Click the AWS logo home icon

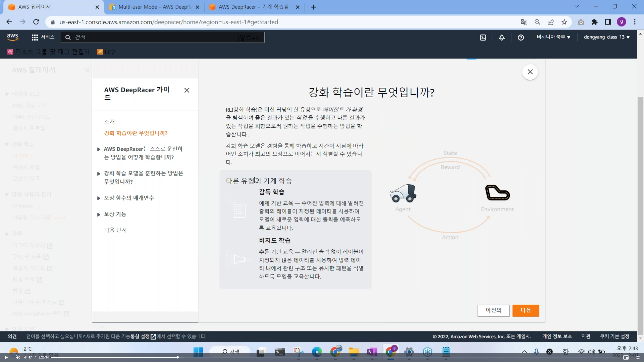click(12, 37)
